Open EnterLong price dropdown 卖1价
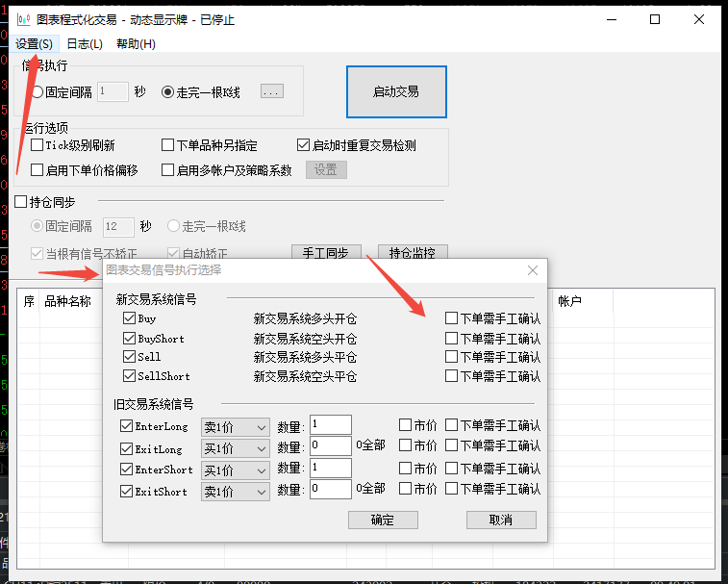Image resolution: width=728 pixels, height=584 pixels. 235,427
